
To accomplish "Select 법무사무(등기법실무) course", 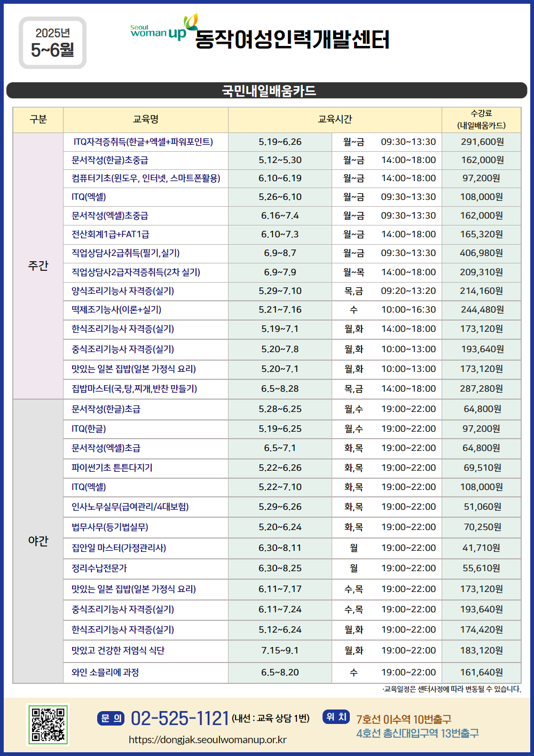I will [x=110, y=527].
